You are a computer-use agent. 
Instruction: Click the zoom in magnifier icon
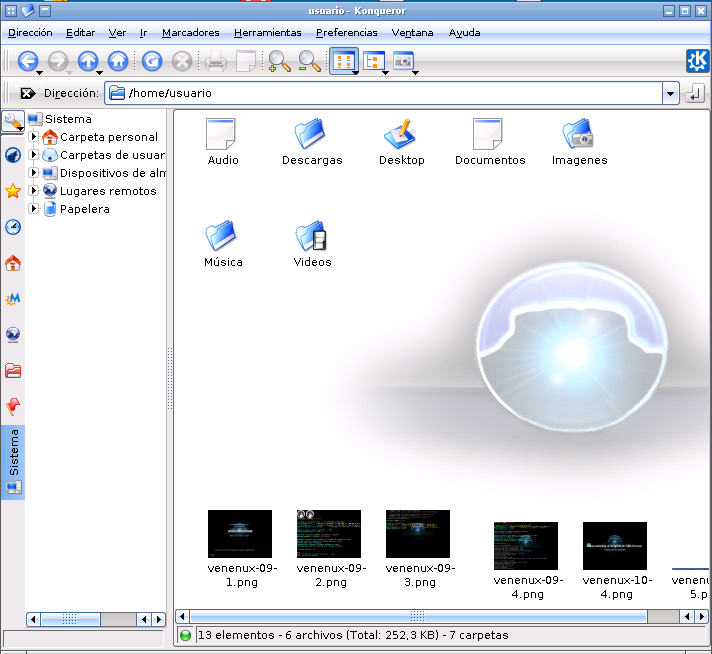278,61
